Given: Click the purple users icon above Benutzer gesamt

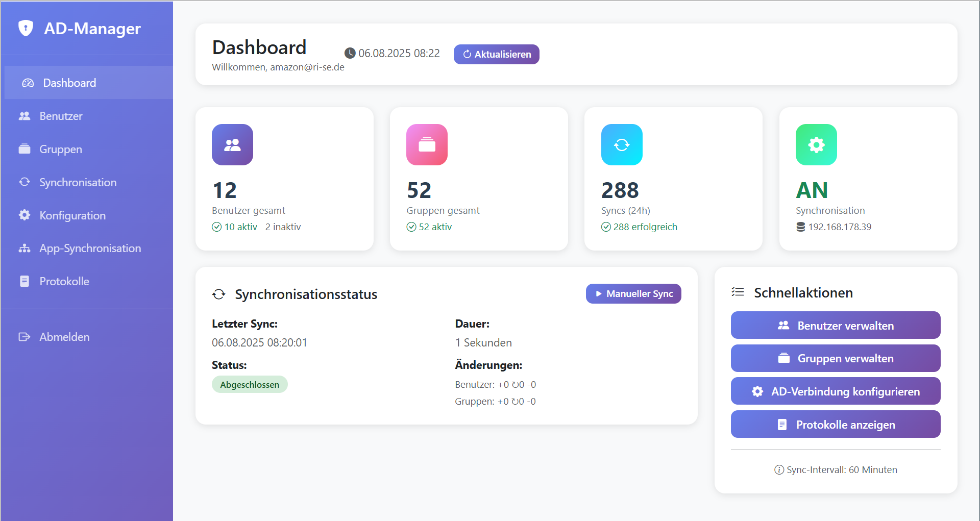Looking at the screenshot, I should [x=232, y=145].
